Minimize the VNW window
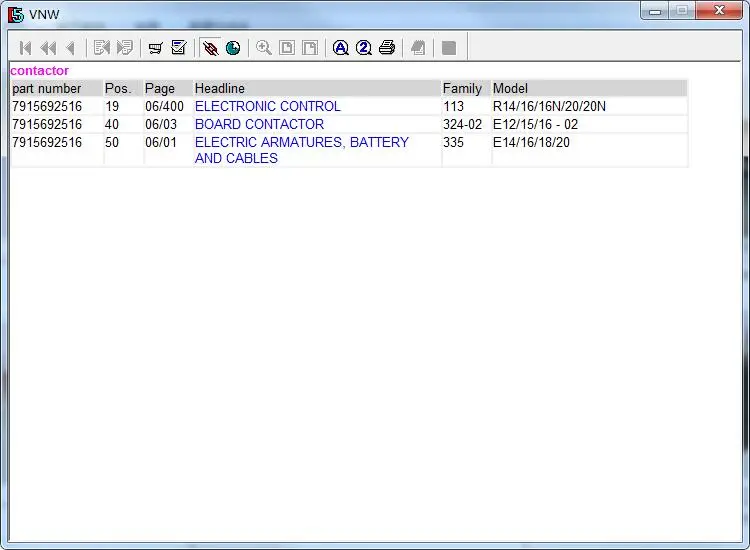The image size is (750, 550). (x=655, y=11)
